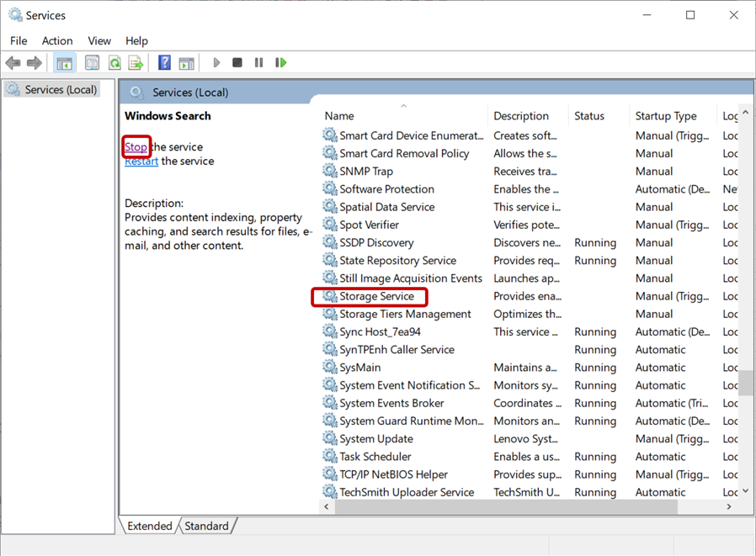Sort list by Startup Type column header

(666, 116)
